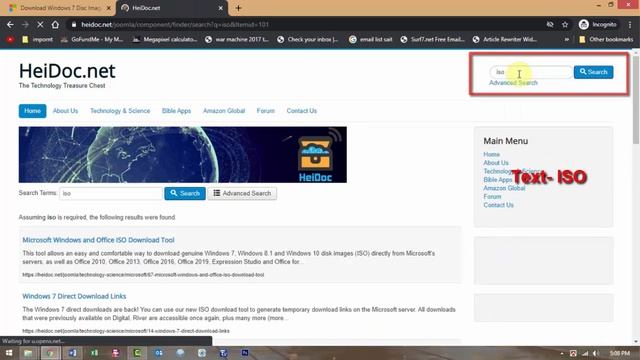Image resolution: width=640 pixels, height=360 pixels.
Task: Open the Chrome three-dot menu
Action: pos(630,24)
